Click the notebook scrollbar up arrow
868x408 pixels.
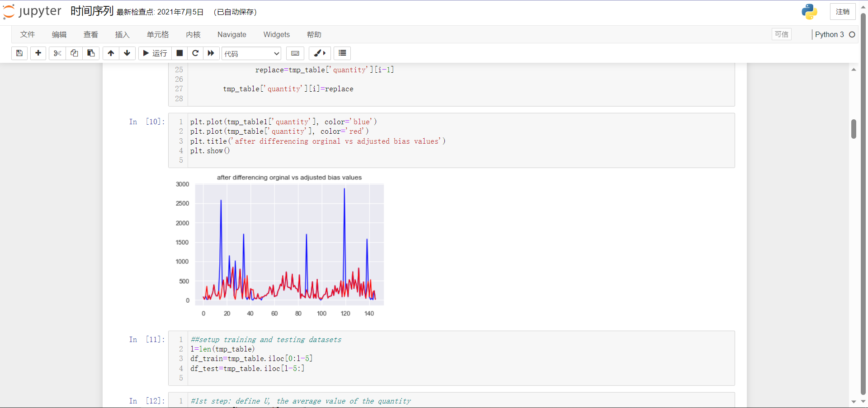(854, 70)
